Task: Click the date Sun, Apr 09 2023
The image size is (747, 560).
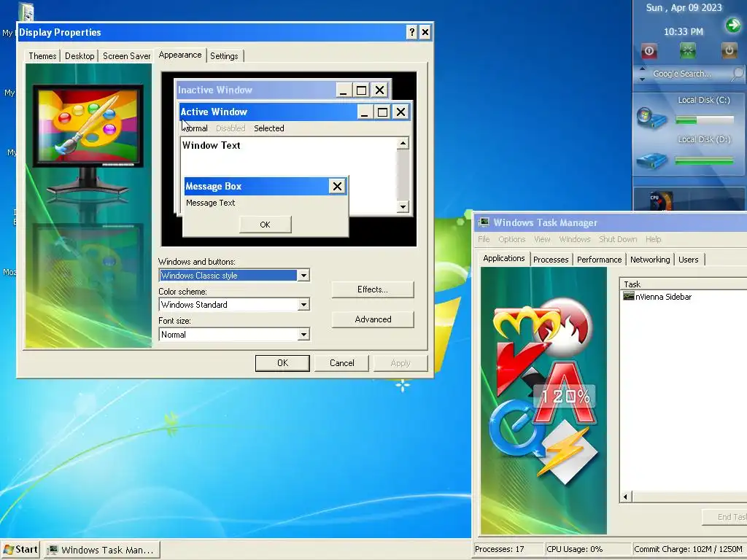Action: tap(684, 7)
